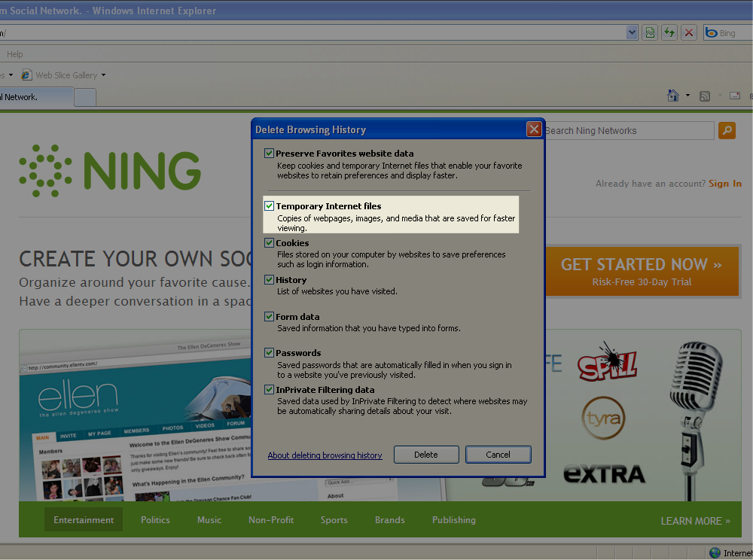The image size is (753, 560).
Task: Click the RSS Feeds icon
Action: click(x=705, y=96)
